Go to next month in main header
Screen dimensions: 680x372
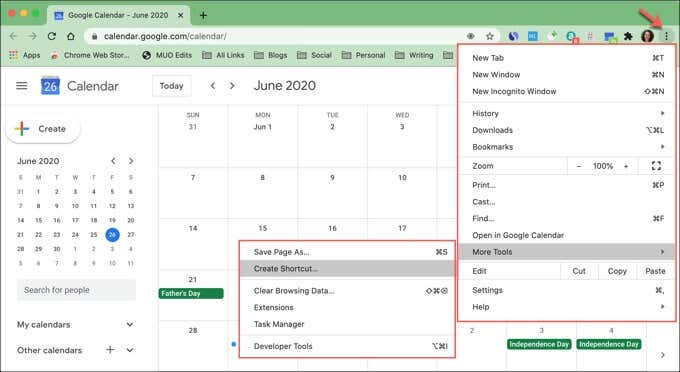click(x=232, y=86)
